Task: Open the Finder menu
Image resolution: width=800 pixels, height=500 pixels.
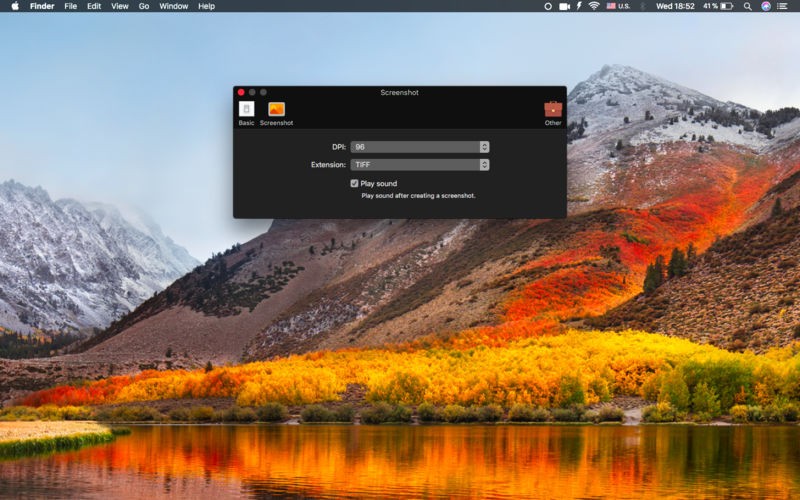Action: (x=42, y=6)
